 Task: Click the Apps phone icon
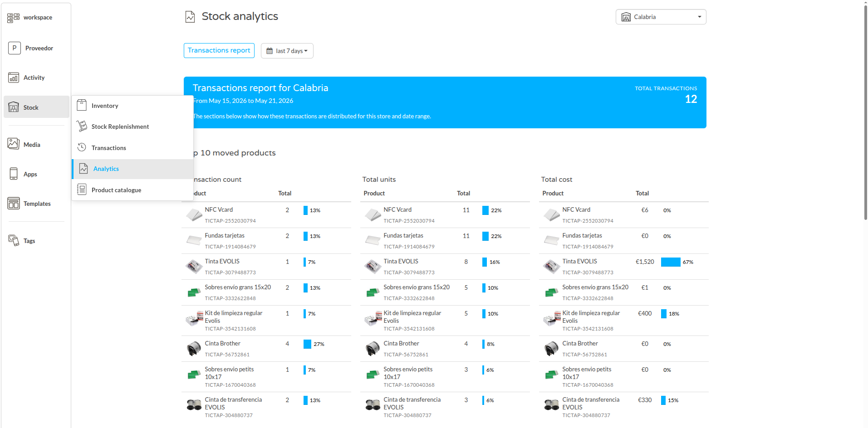tap(14, 174)
